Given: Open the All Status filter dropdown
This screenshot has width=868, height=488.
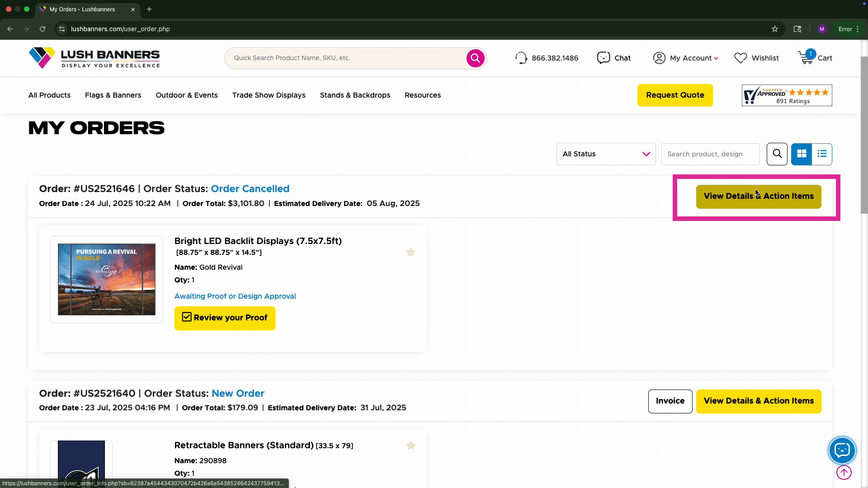Looking at the screenshot, I should click(x=606, y=154).
